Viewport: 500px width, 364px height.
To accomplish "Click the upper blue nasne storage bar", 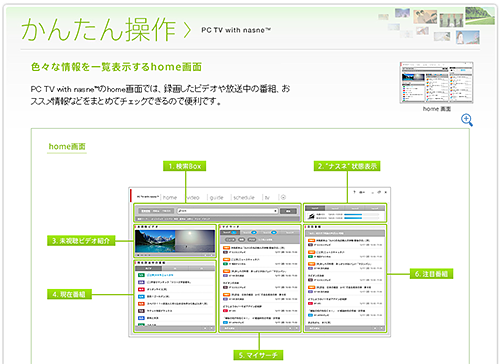I will pyautogui.click(x=353, y=215).
